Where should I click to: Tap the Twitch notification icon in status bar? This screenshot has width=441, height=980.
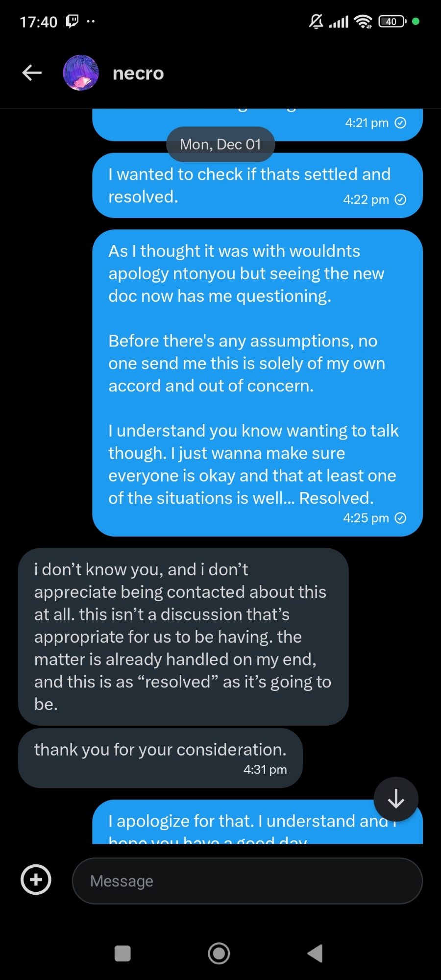(73, 21)
